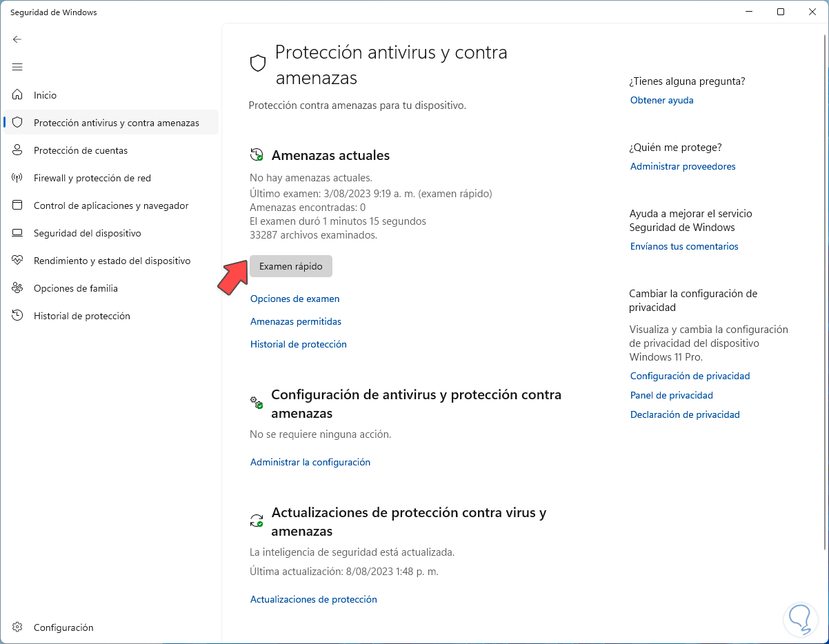The image size is (829, 644).
Task: Click the Inicio home icon
Action: click(18, 95)
